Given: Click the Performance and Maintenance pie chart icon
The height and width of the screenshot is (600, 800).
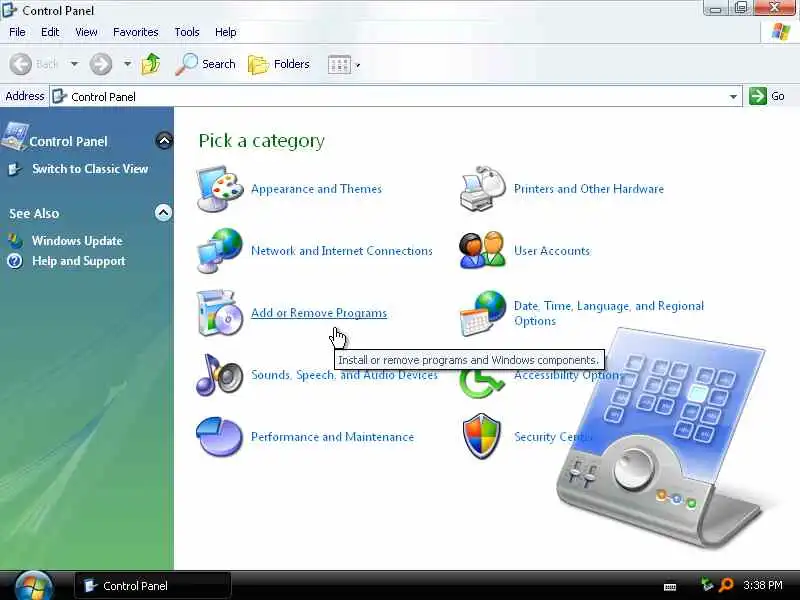Looking at the screenshot, I should point(220,437).
